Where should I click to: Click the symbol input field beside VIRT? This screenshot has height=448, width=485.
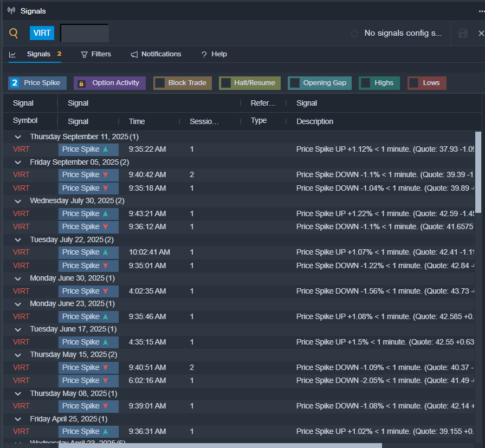point(85,33)
